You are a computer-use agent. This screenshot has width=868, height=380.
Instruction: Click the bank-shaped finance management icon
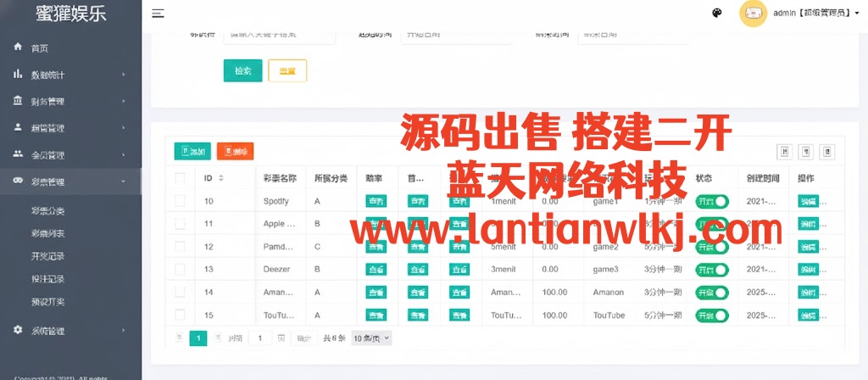18,101
